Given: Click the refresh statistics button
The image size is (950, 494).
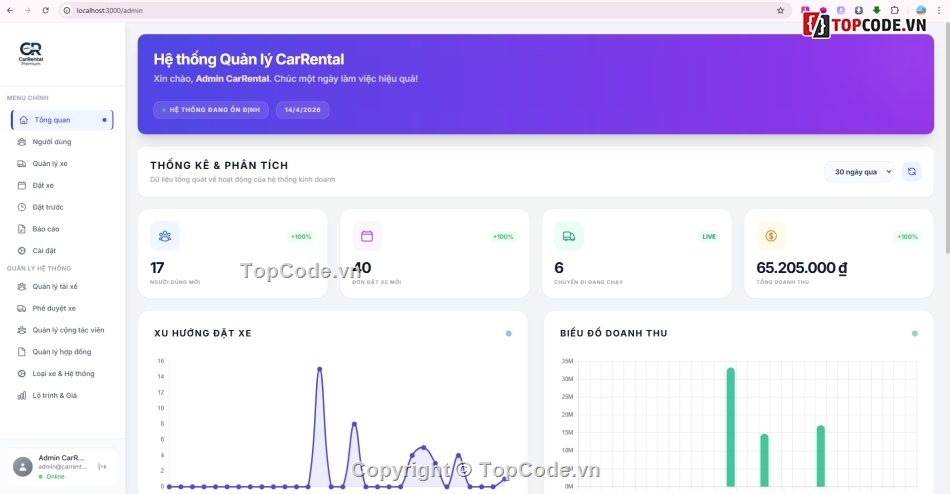Looking at the screenshot, I should pyautogui.click(x=912, y=172).
